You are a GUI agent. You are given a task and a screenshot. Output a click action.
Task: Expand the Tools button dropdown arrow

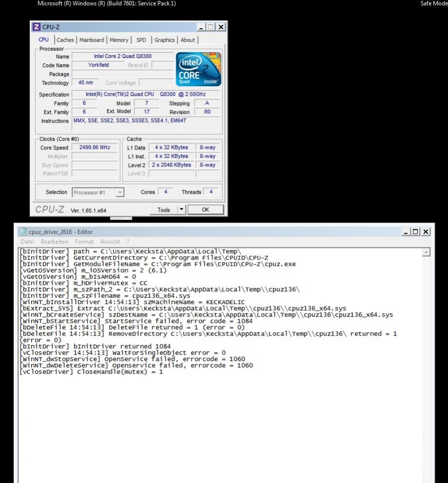click(x=182, y=210)
